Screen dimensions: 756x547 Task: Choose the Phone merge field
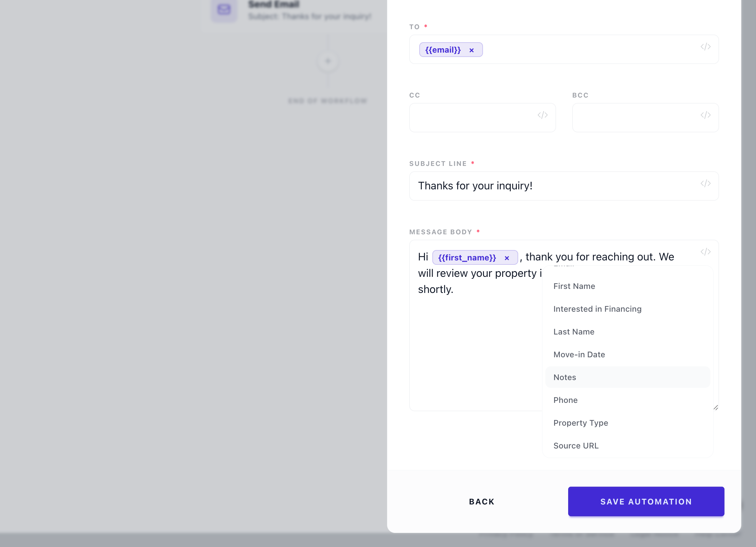(x=565, y=400)
